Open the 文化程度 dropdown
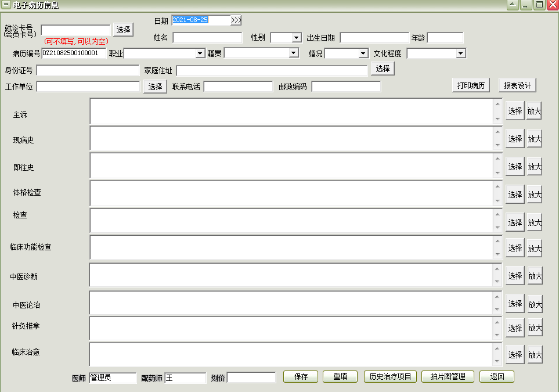Image resolution: width=559 pixels, height=392 pixels. (x=461, y=53)
